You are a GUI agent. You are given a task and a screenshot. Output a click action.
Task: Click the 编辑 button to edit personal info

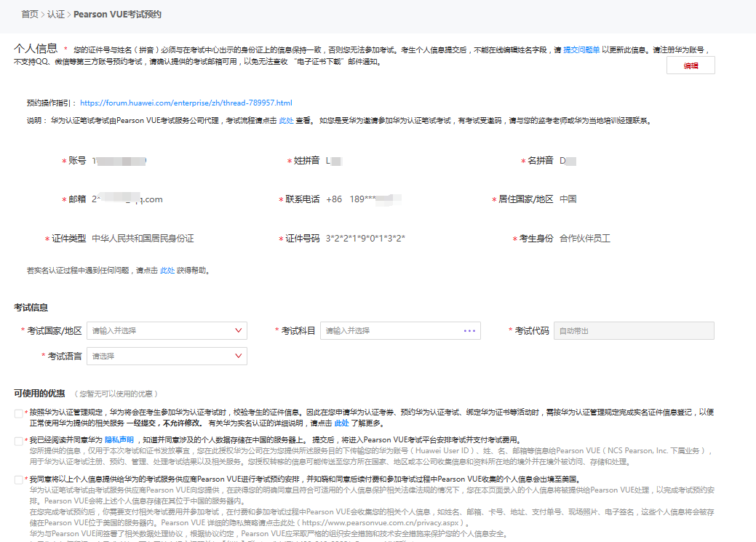point(690,65)
